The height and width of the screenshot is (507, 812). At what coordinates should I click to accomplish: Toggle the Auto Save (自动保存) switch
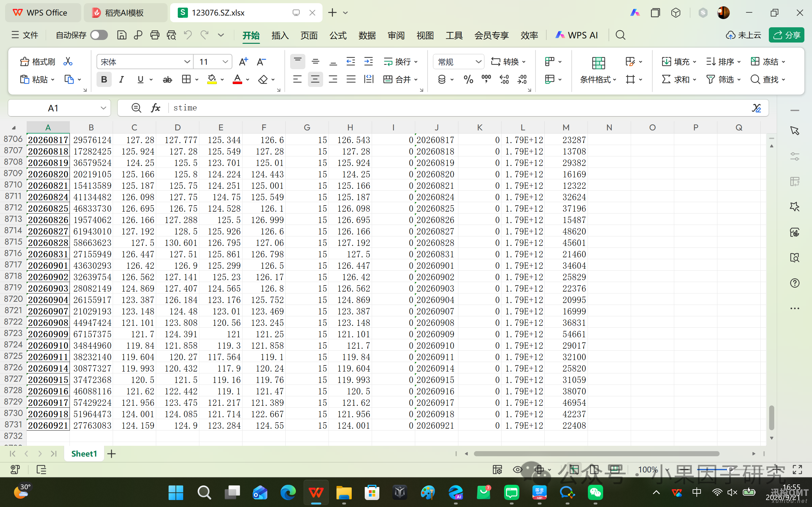(99, 35)
